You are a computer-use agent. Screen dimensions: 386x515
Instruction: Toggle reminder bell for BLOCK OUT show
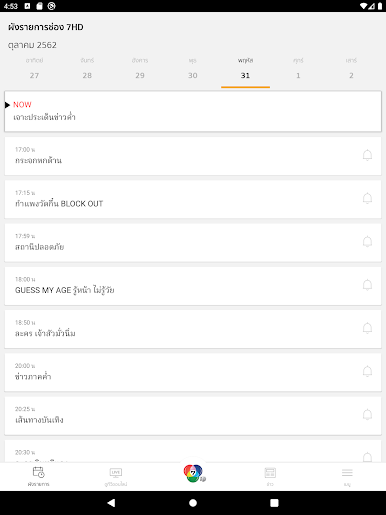point(367,199)
